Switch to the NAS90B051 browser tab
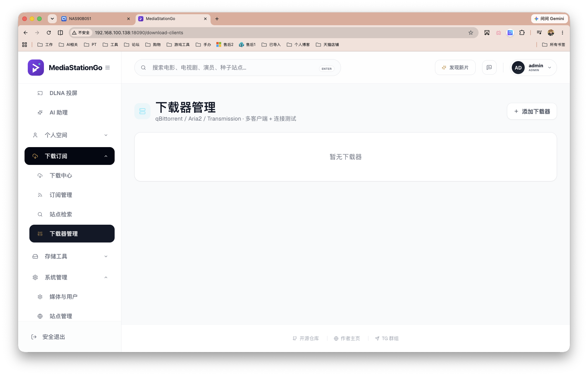Screen dimensions: 588x376 click(x=96, y=19)
